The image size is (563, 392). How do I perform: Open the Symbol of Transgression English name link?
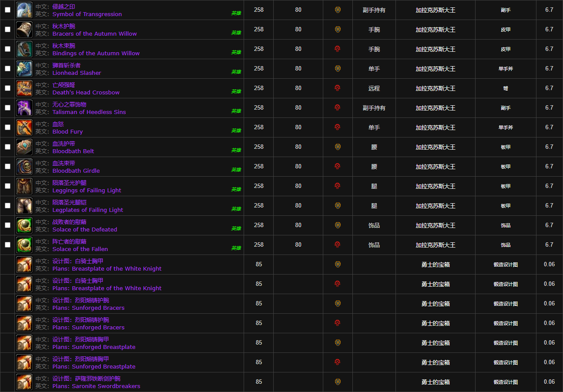click(x=87, y=14)
